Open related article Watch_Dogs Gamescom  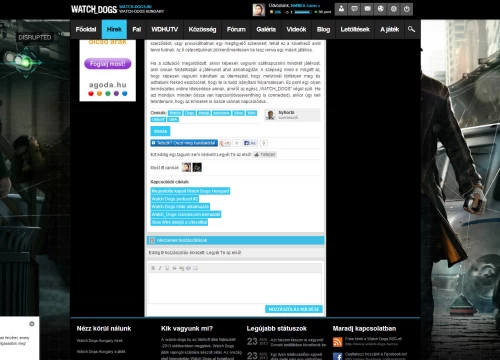click(186, 214)
